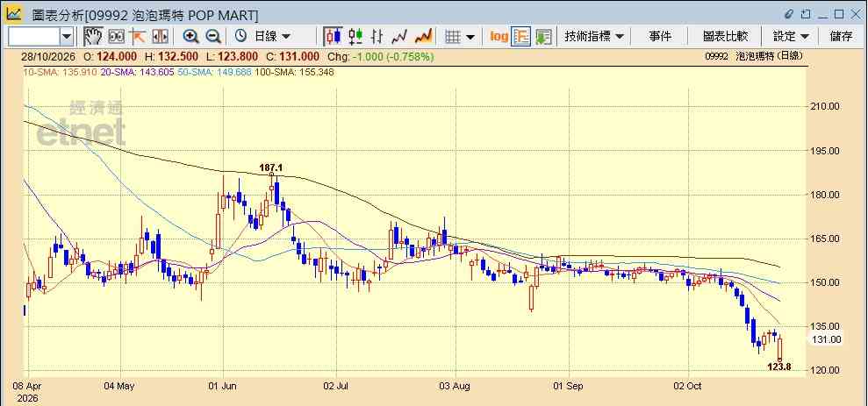The height and width of the screenshot is (406, 868).
Task: Click the 150.00 axis label
Action: [825, 282]
